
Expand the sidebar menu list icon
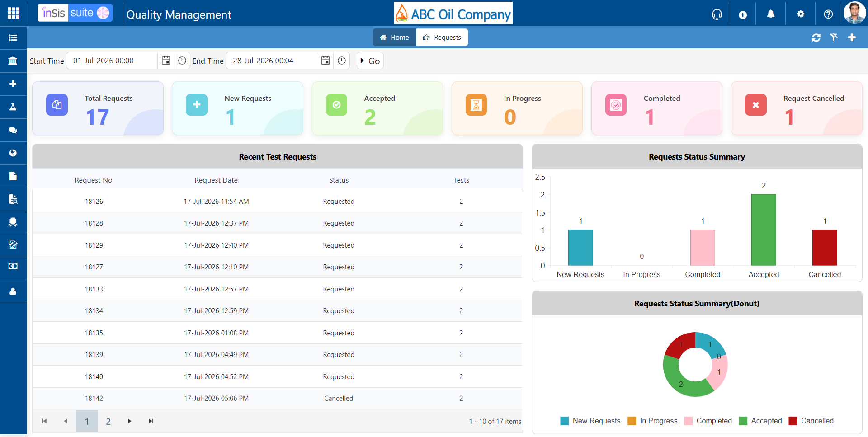point(13,38)
